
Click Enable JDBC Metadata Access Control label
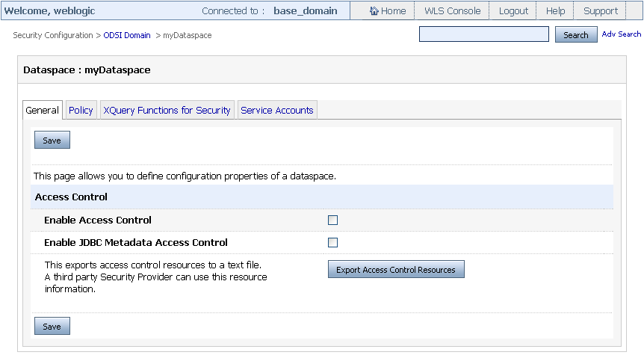tap(135, 243)
